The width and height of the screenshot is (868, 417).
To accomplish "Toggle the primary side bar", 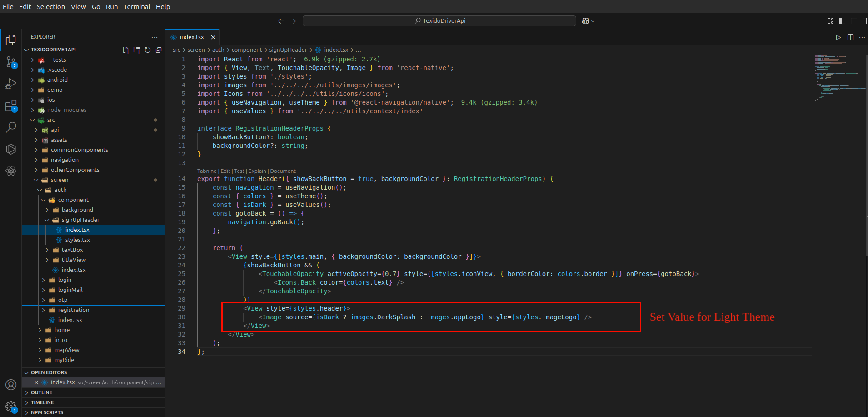I will (842, 21).
